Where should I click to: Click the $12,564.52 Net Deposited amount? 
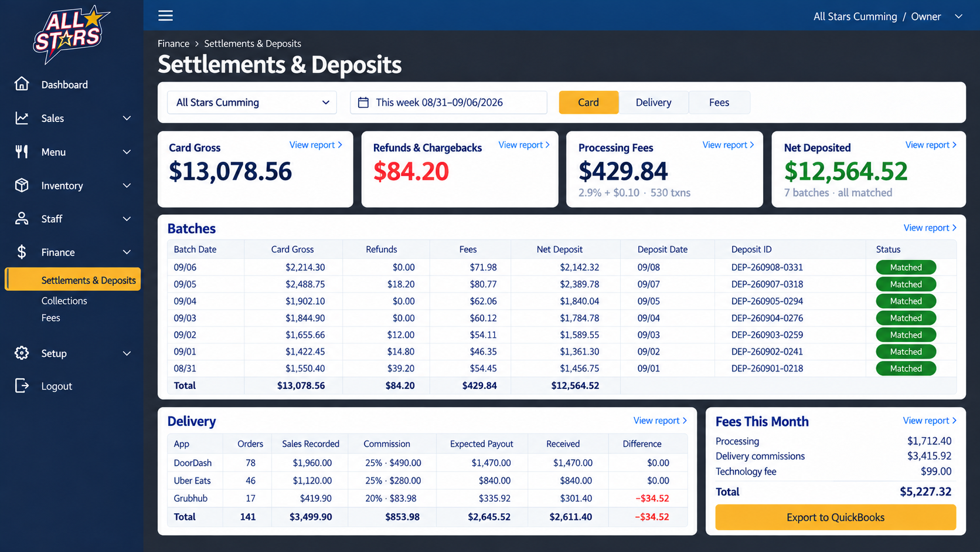click(x=846, y=171)
